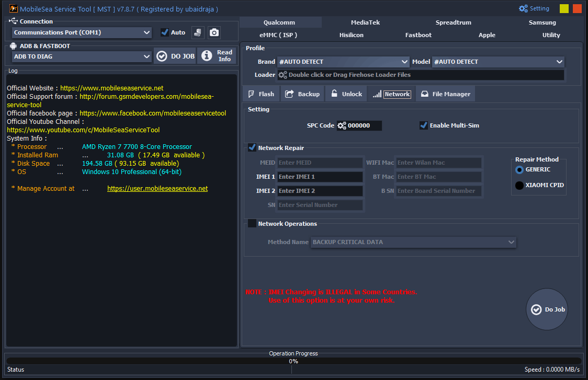The height and width of the screenshot is (380, 588).
Task: Click the camera screenshot icon near Auto
Action: (x=214, y=32)
